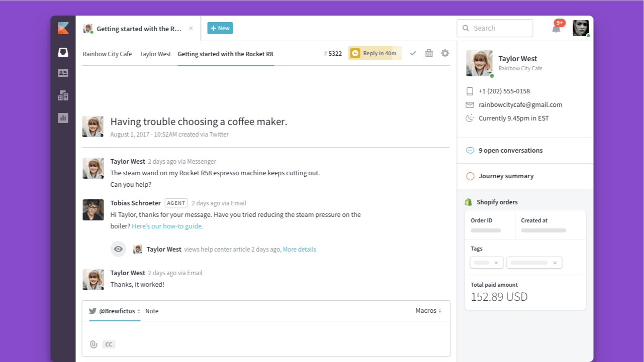Open conversation settings gear icon
644x362 pixels.
click(445, 53)
